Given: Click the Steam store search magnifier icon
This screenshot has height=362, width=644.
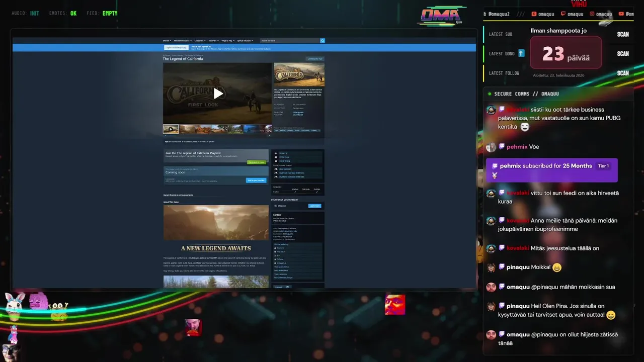Looking at the screenshot, I should (x=323, y=41).
